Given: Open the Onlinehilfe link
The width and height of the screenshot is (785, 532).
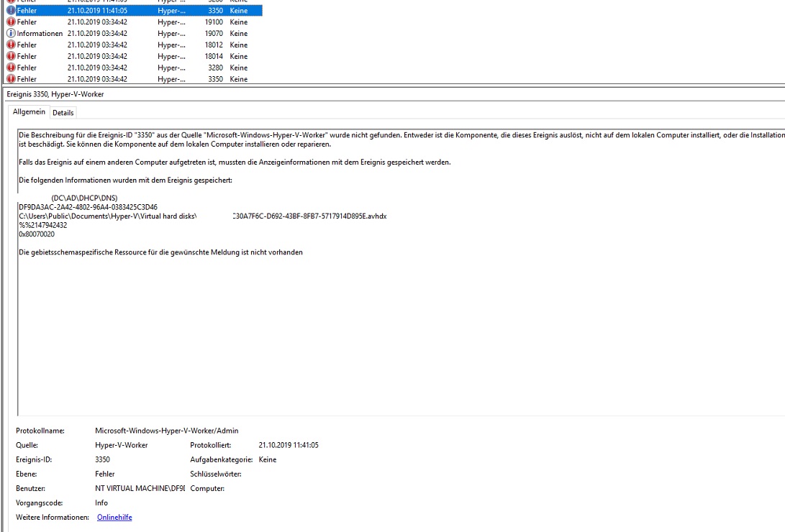Looking at the screenshot, I should coord(114,517).
